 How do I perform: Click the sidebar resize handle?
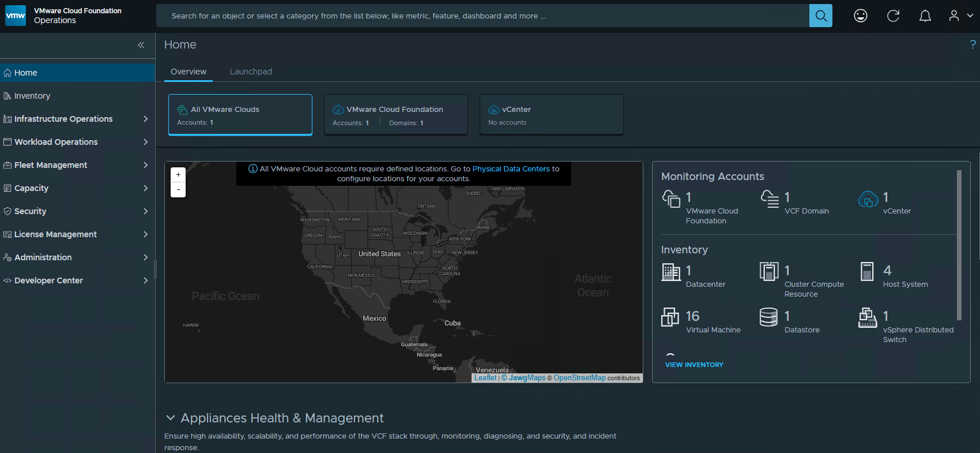tap(156, 269)
